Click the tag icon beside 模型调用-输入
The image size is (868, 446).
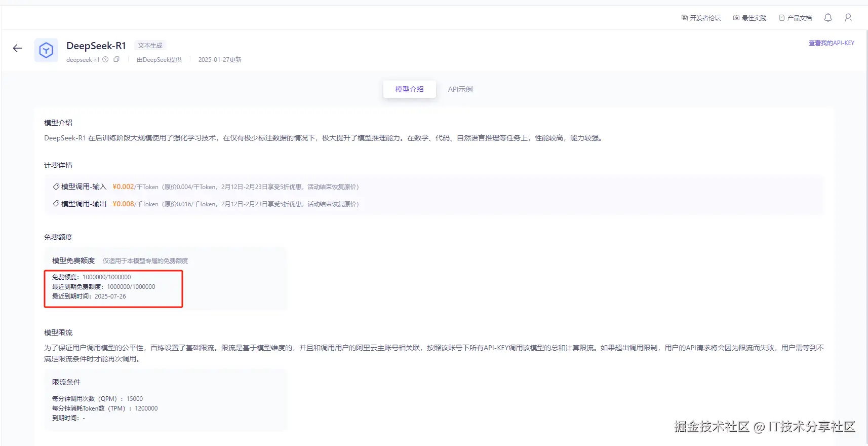(x=56, y=187)
